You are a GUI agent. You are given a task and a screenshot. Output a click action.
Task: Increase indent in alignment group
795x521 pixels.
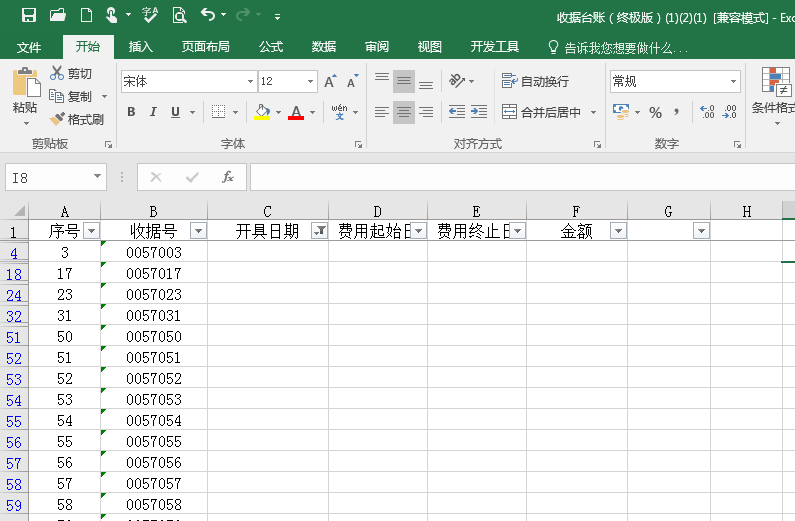[479, 112]
